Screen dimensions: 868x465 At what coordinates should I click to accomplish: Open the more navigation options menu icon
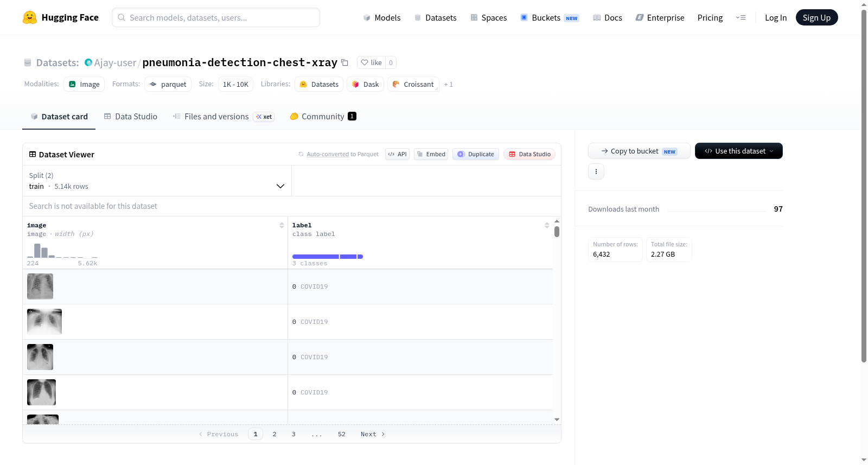click(x=741, y=17)
